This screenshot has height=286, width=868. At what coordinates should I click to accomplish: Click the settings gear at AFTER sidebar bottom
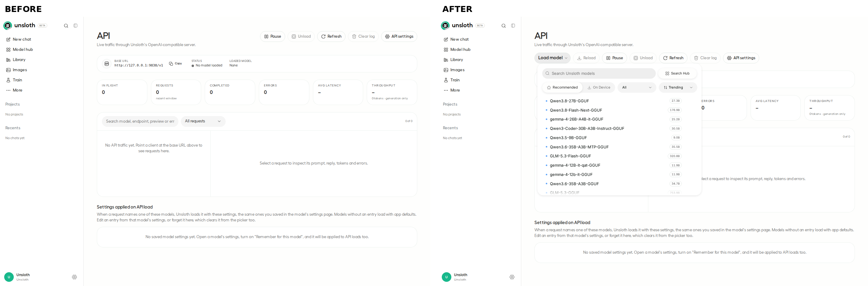tap(512, 277)
